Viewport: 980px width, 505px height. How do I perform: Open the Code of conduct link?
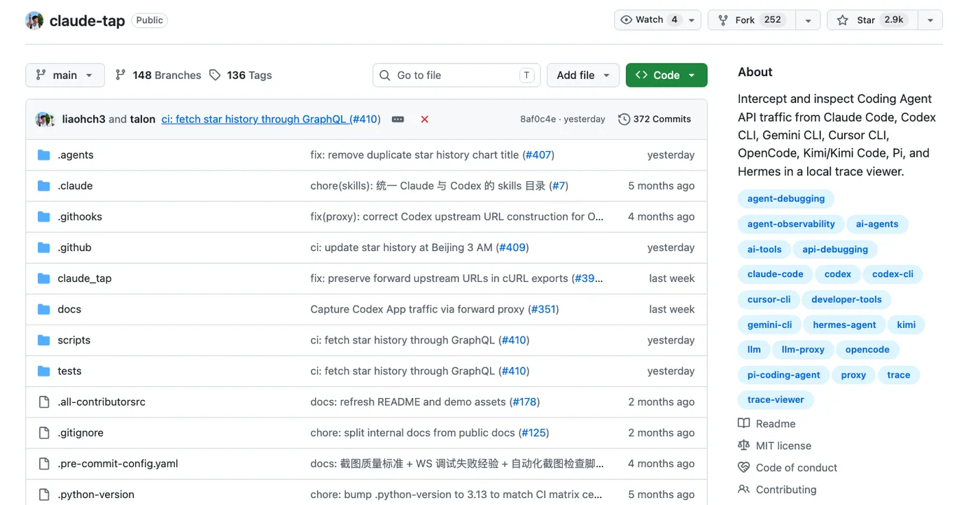click(x=797, y=467)
